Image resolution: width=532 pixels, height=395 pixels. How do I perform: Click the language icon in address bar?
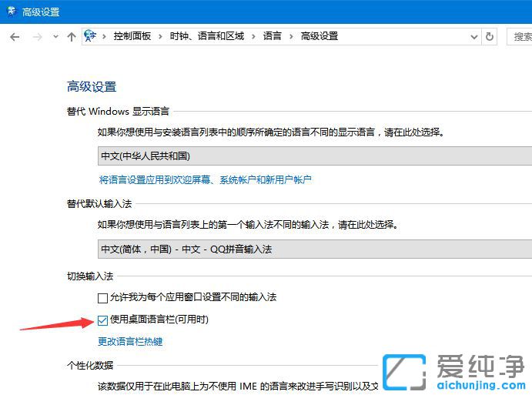(x=90, y=35)
